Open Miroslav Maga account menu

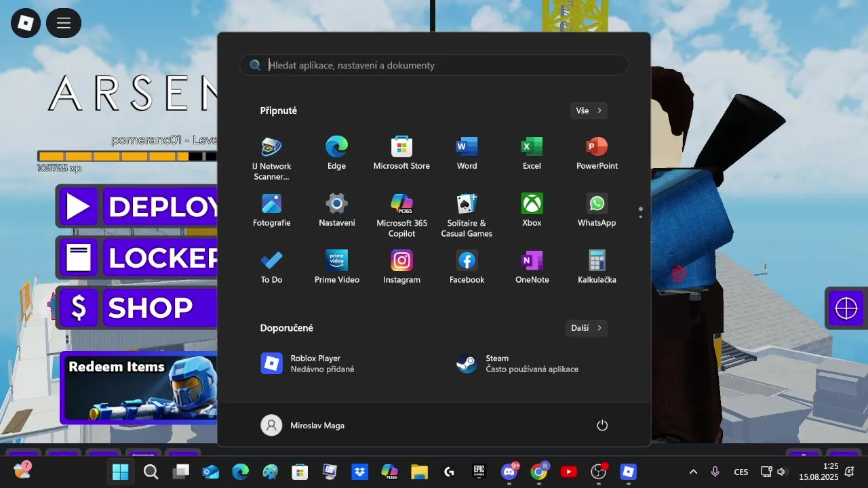pyautogui.click(x=303, y=425)
